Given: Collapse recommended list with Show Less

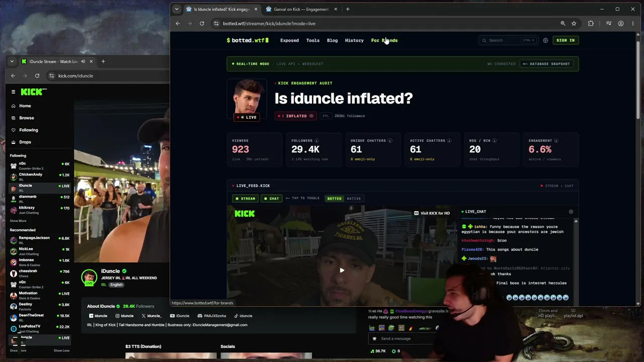Looking at the screenshot, I should pyautogui.click(x=61, y=350).
